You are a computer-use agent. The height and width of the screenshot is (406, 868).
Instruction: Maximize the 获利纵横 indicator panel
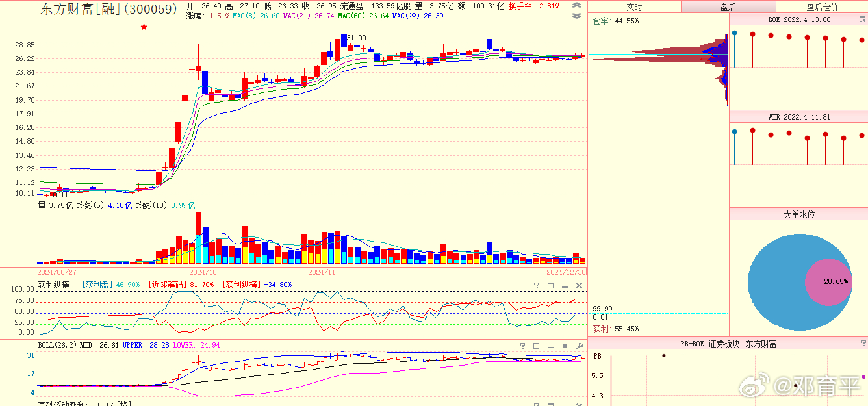[550, 285]
